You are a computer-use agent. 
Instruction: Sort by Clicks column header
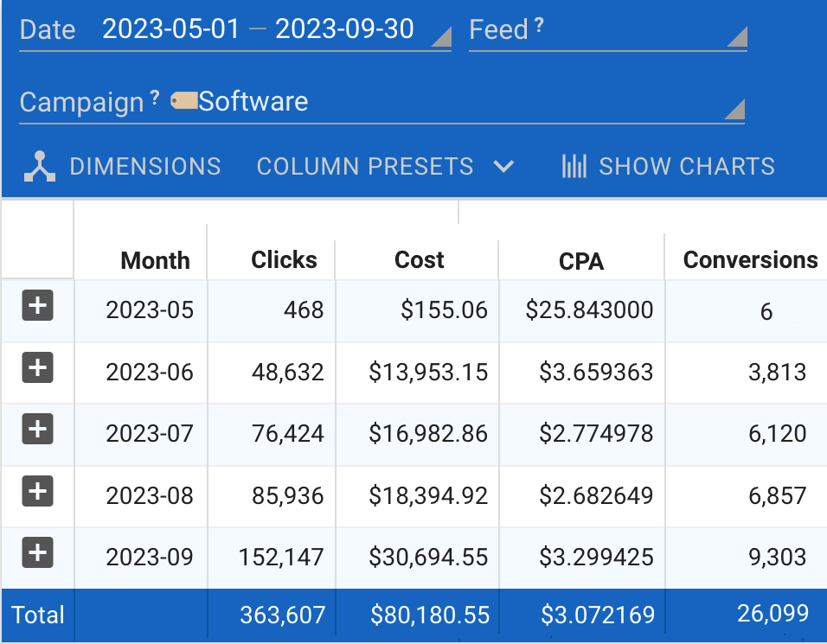point(284,260)
